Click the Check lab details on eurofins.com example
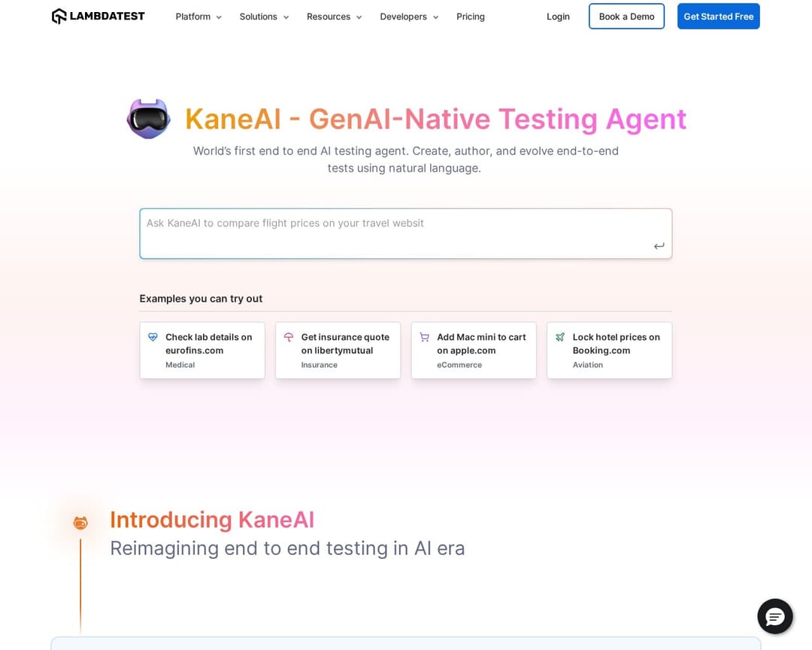This screenshot has height=650, width=812. click(201, 350)
